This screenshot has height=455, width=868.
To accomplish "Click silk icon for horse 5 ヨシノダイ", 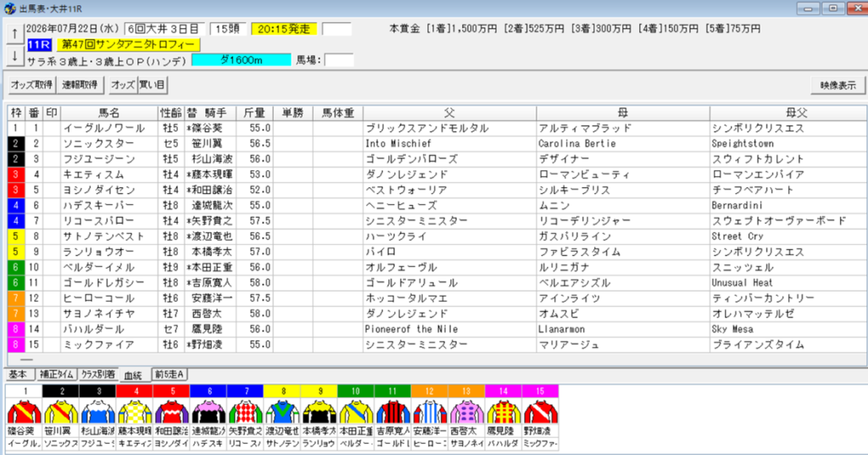I will 171,412.
